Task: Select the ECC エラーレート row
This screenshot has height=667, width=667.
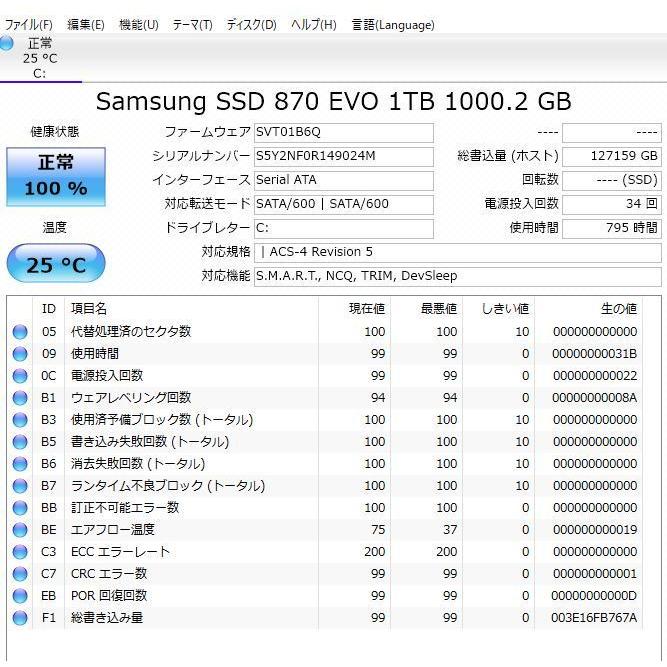Action: coord(325,552)
